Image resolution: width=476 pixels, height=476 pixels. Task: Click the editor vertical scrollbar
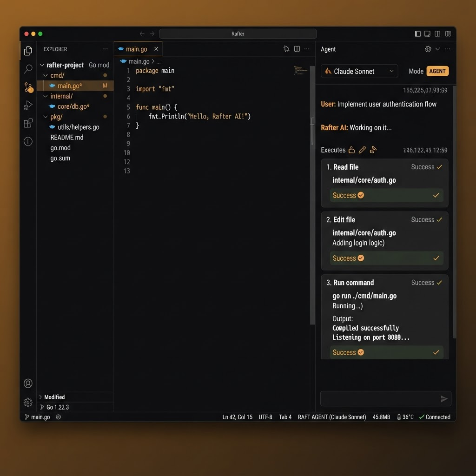coord(312,195)
